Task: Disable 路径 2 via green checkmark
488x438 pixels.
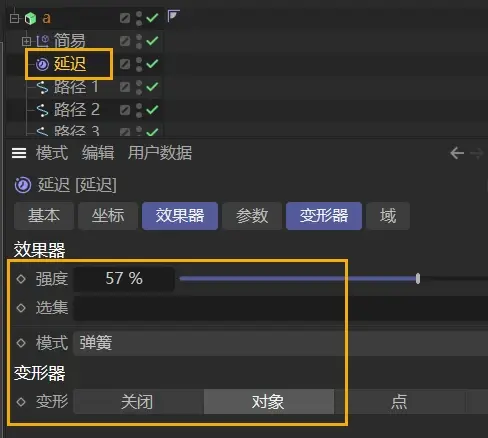Action: click(152, 109)
